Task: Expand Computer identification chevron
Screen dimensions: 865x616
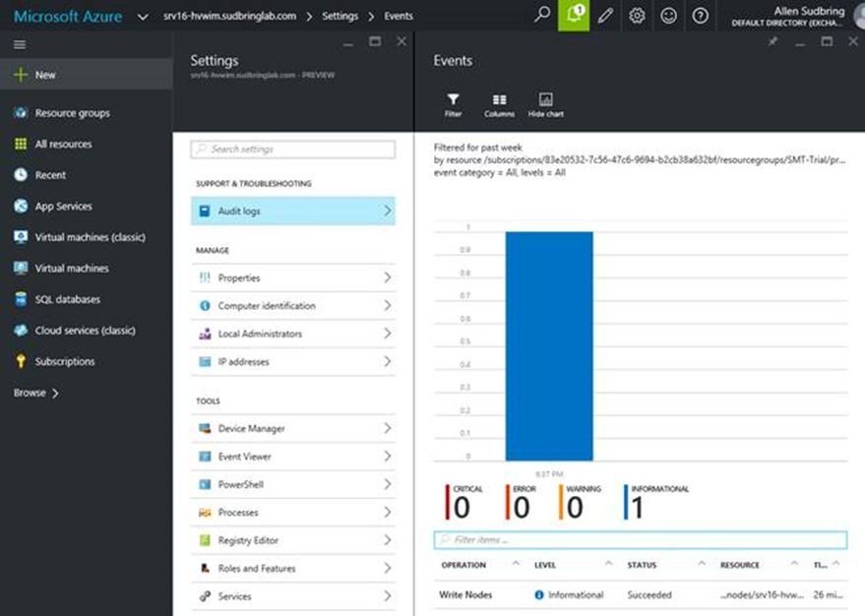Action: click(388, 305)
